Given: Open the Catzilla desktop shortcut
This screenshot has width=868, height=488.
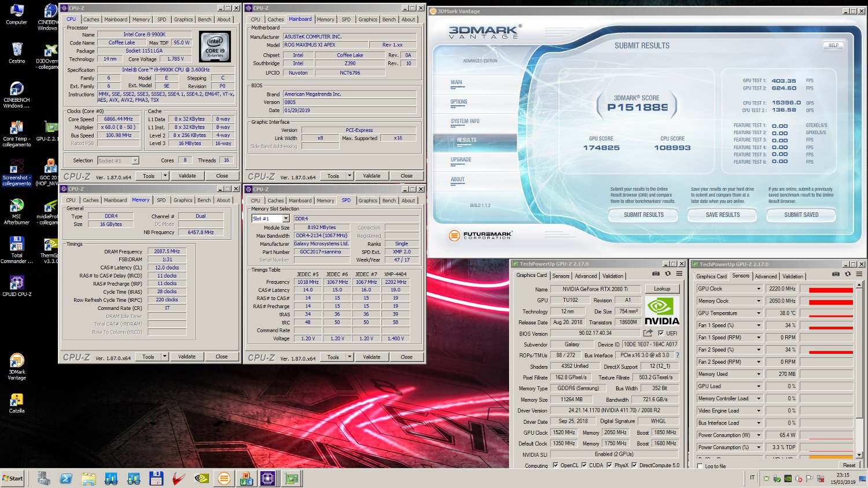Looking at the screenshot, I should point(17,403).
